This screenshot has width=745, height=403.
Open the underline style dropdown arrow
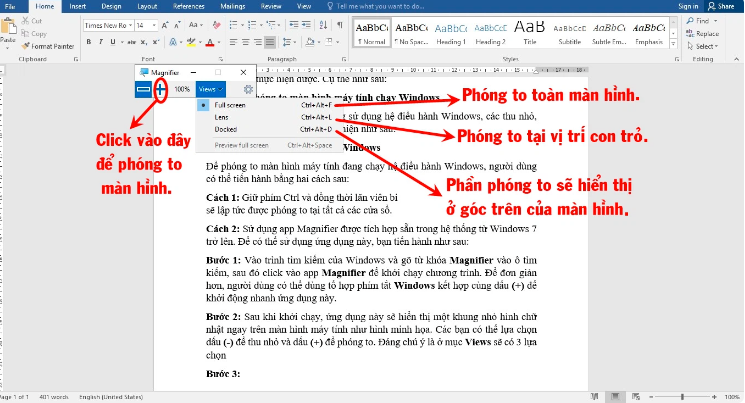point(122,42)
